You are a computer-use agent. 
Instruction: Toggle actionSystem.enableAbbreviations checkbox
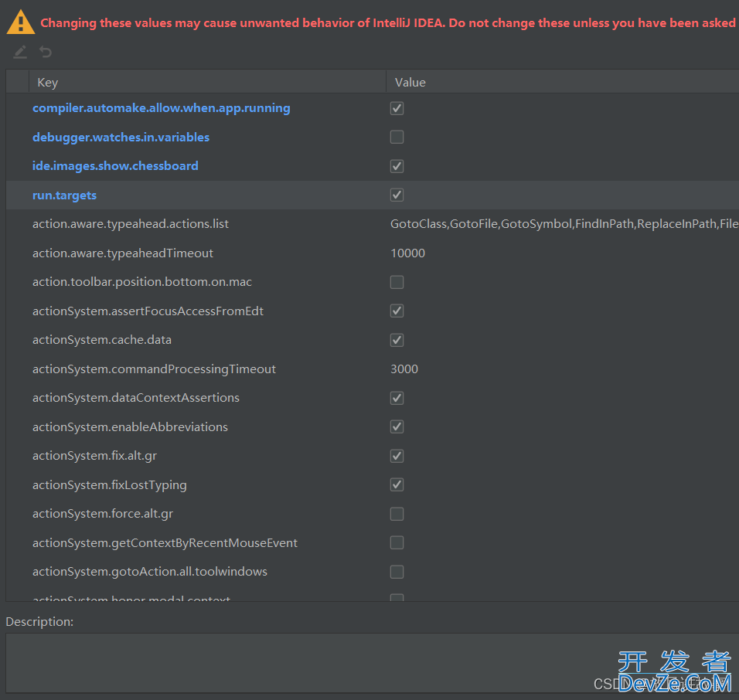click(x=397, y=426)
